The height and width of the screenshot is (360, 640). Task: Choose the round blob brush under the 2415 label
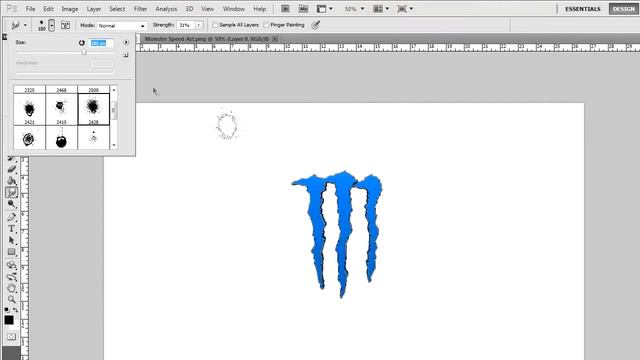tap(61, 138)
